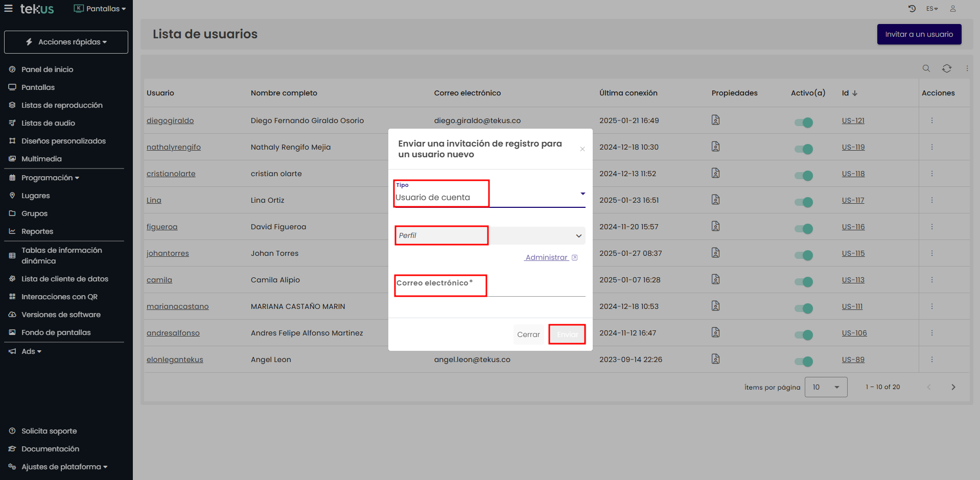Go to Reportes in the sidebar
Screen dimensions: 980x480
(x=37, y=231)
